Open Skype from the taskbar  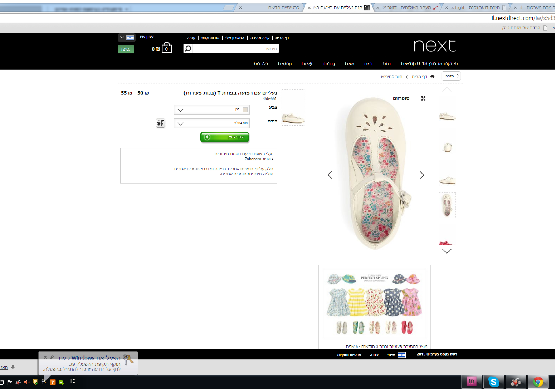[493, 382]
